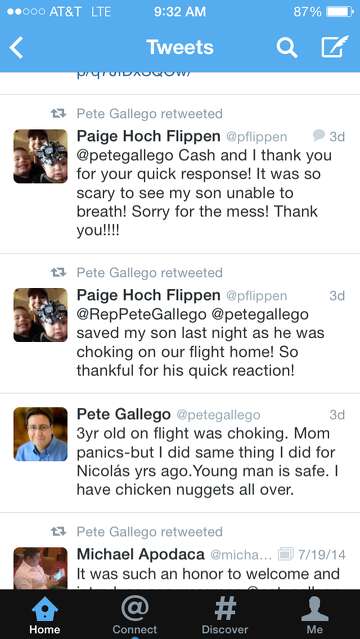Viewport: 360px width, 639px height.
Task: Compose a new tweet with the pencil icon
Action: 334,46
